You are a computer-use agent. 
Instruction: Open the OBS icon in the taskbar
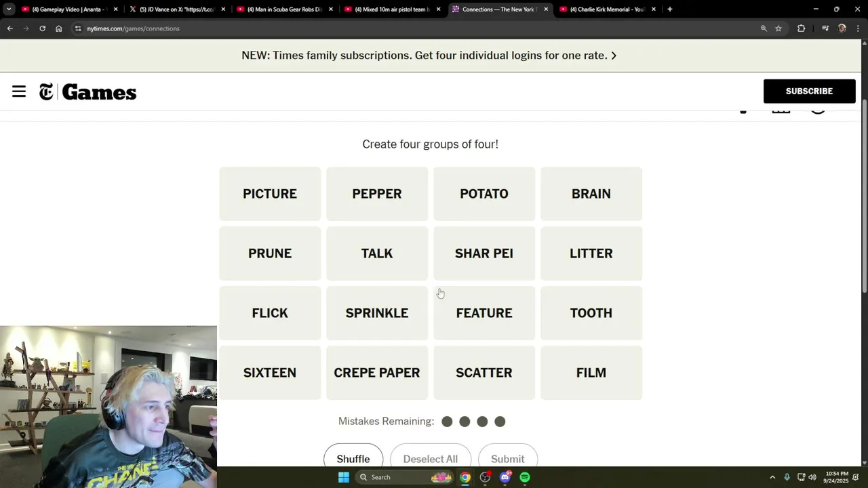(x=485, y=477)
